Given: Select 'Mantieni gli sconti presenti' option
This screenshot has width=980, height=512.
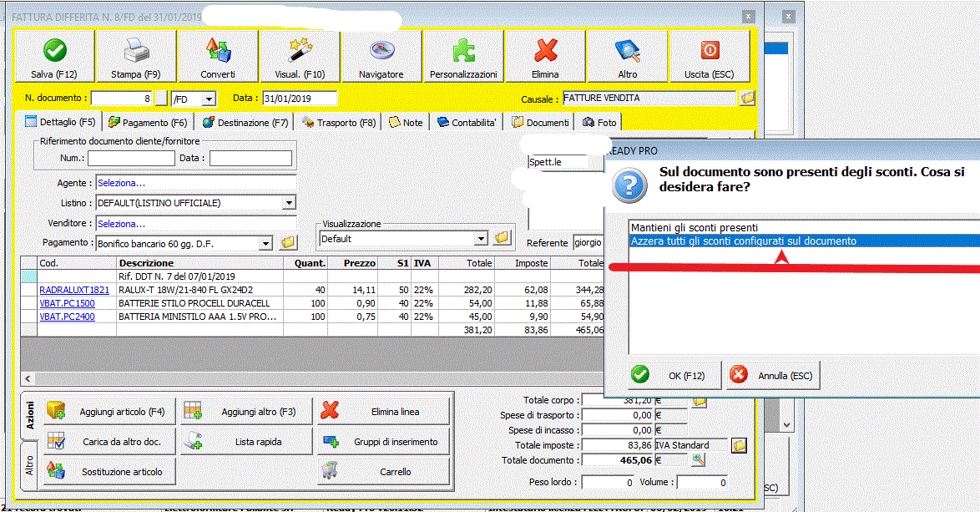Looking at the screenshot, I should [695, 227].
